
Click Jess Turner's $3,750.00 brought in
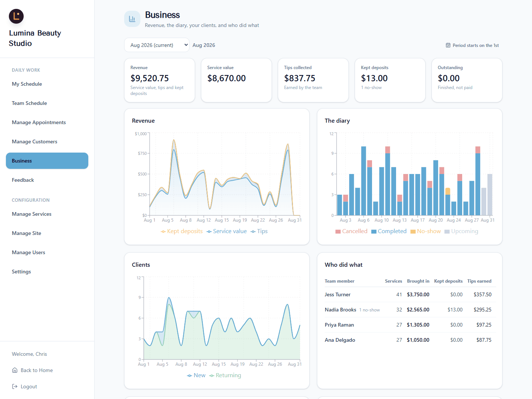click(x=418, y=294)
